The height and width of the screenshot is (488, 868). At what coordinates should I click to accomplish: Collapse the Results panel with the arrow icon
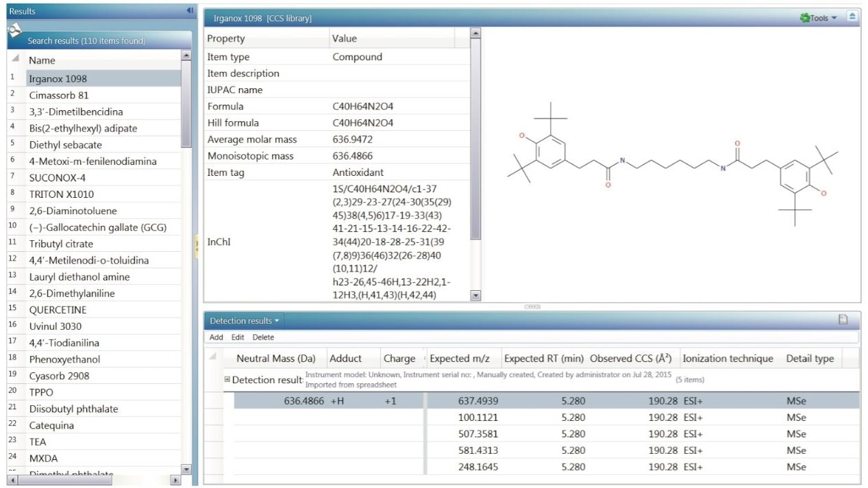190,11
